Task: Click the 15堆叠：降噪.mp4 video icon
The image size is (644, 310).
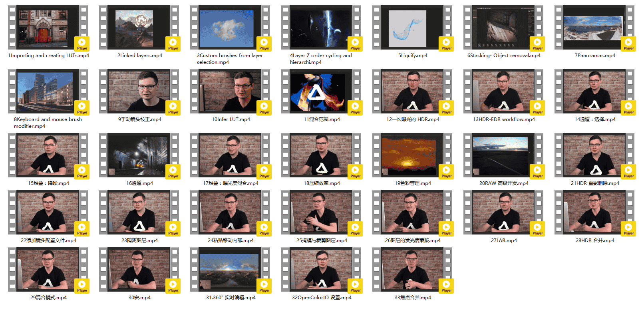Action: point(48,155)
